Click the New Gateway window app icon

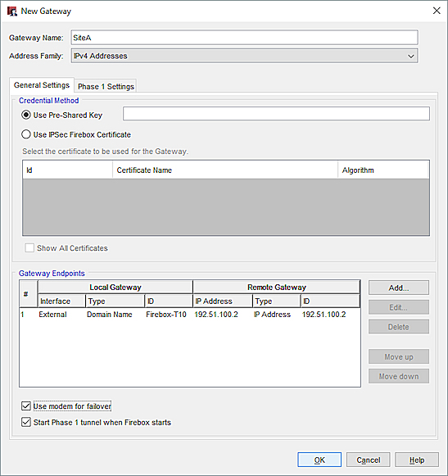[12, 11]
